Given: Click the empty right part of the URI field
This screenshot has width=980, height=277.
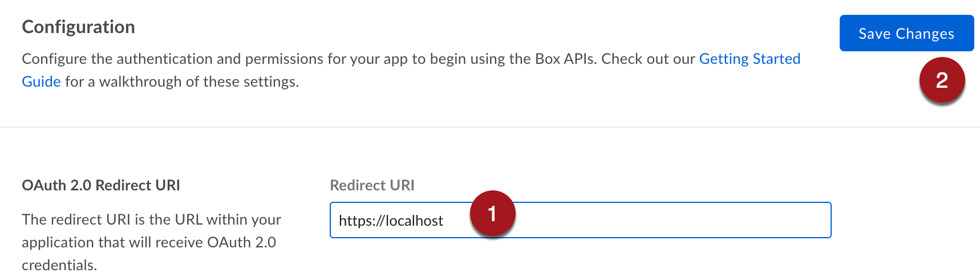Looking at the screenshot, I should point(673,220).
